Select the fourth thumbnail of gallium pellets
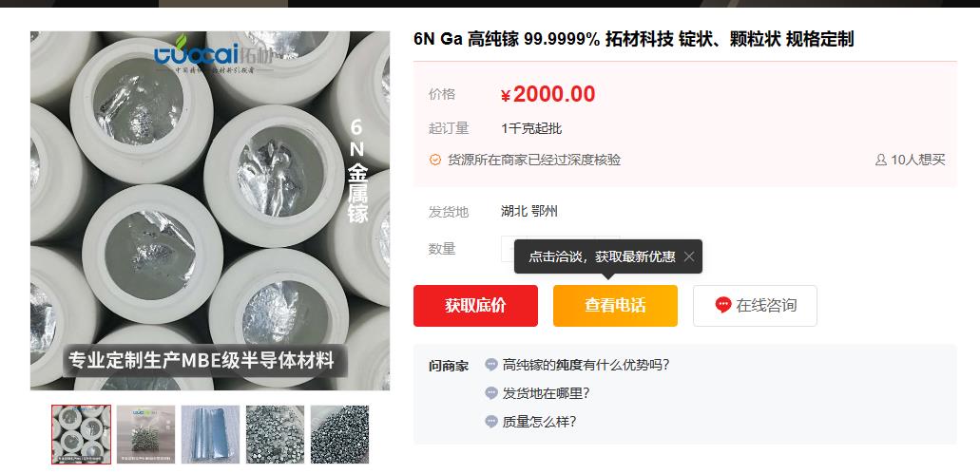 [275, 435]
